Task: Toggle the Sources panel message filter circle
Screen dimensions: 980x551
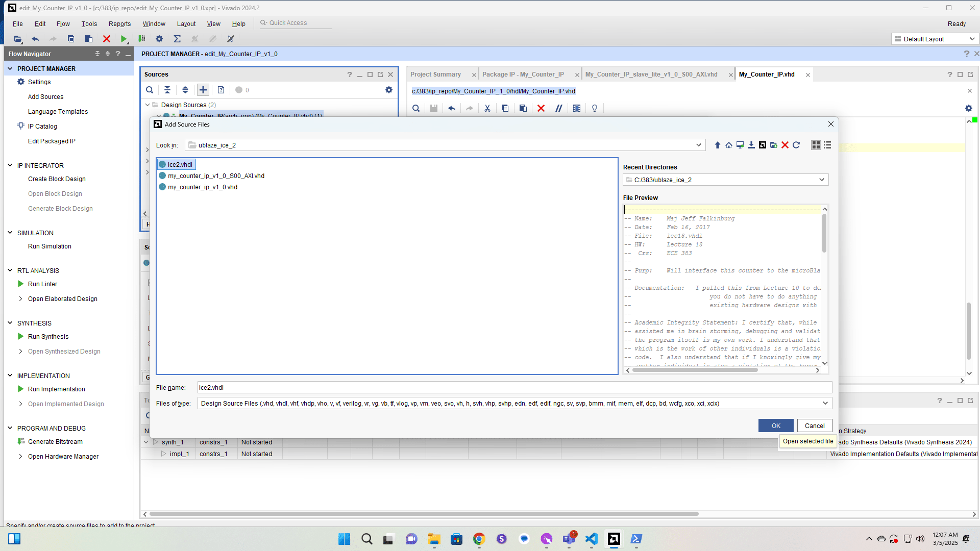Action: coord(239,90)
